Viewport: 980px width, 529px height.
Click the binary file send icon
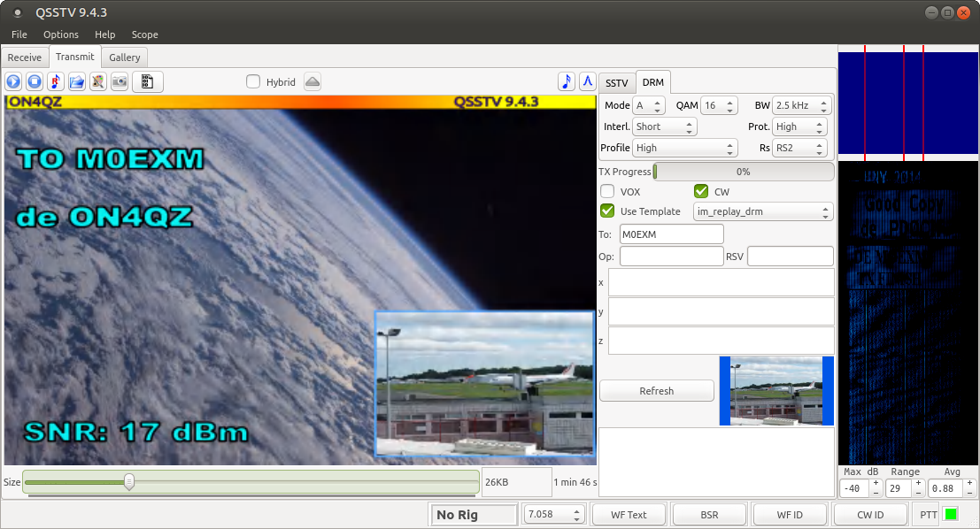[148, 81]
